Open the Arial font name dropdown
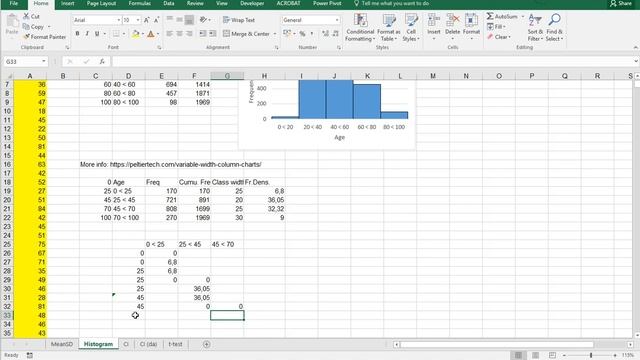The image size is (640, 360). pos(119,20)
